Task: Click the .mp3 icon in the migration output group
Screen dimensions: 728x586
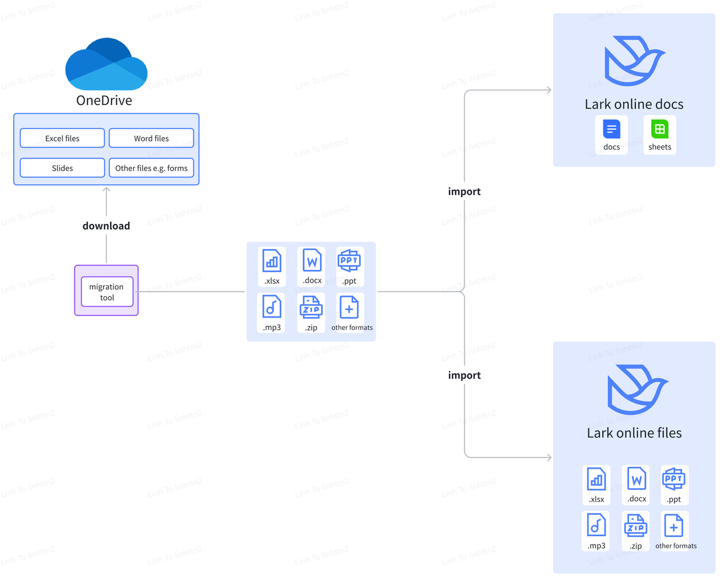Action: pyautogui.click(x=272, y=307)
